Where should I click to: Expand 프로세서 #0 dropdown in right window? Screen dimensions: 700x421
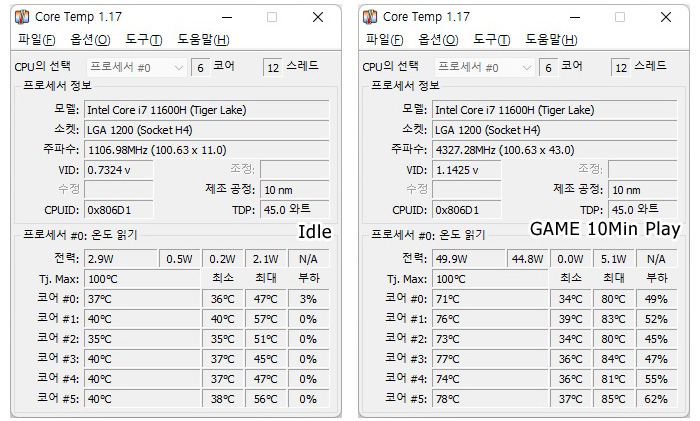click(526, 67)
